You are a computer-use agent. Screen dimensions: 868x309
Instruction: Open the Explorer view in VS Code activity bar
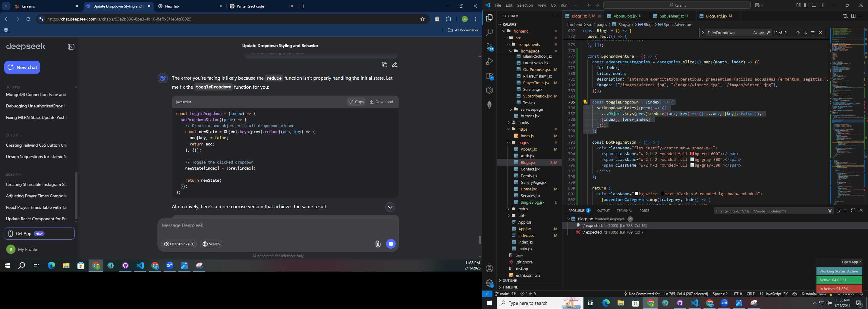pyautogui.click(x=489, y=18)
